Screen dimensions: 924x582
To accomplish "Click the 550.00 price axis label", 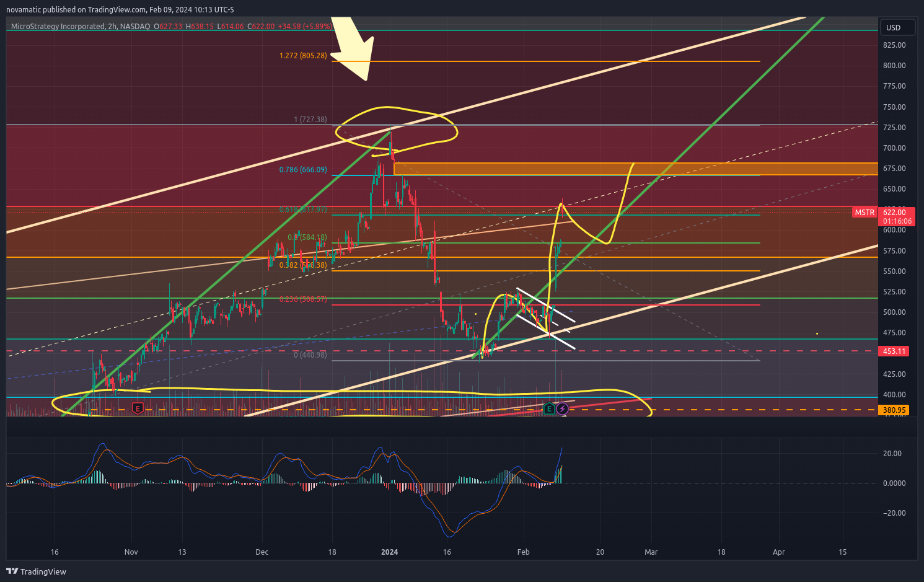I will 894,271.
